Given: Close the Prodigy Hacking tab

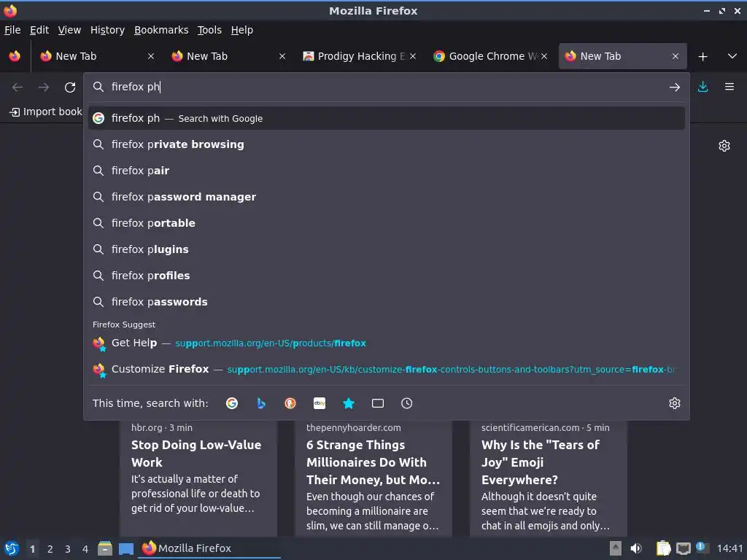Looking at the screenshot, I should point(413,56).
